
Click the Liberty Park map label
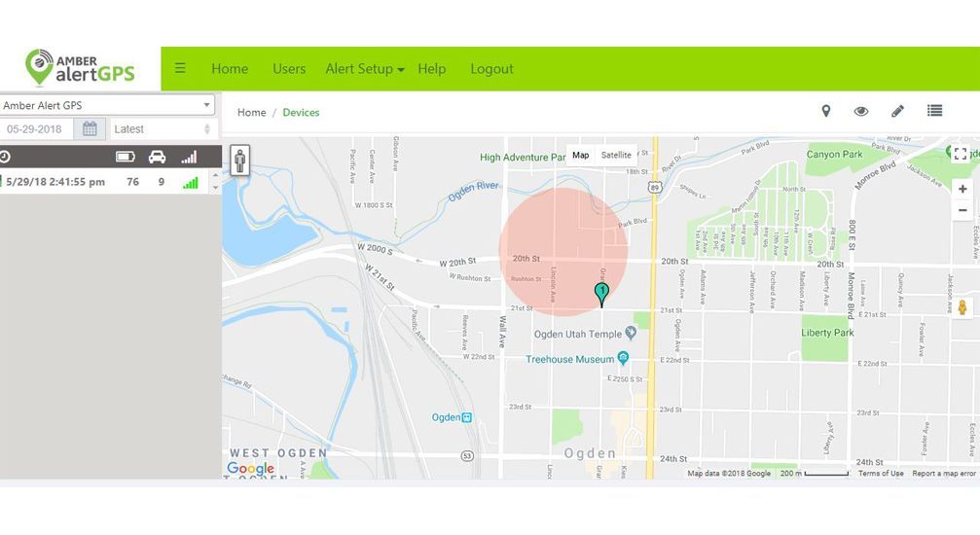[827, 333]
